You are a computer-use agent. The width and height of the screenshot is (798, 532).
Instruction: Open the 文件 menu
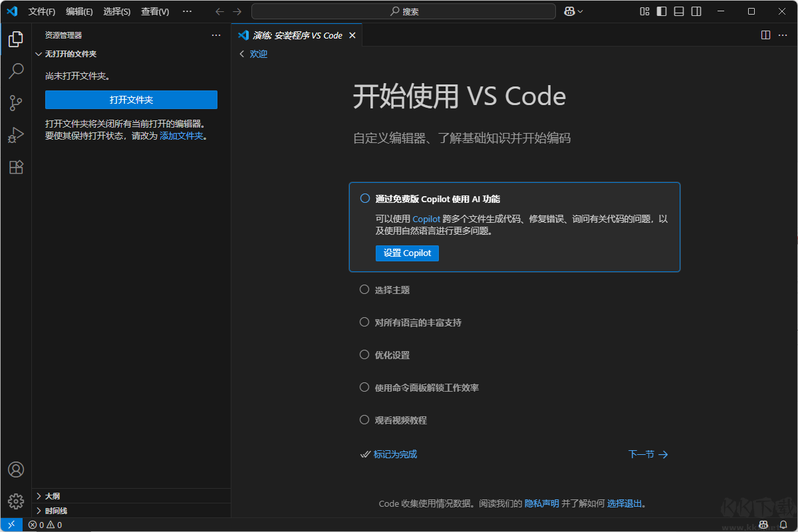[42, 11]
